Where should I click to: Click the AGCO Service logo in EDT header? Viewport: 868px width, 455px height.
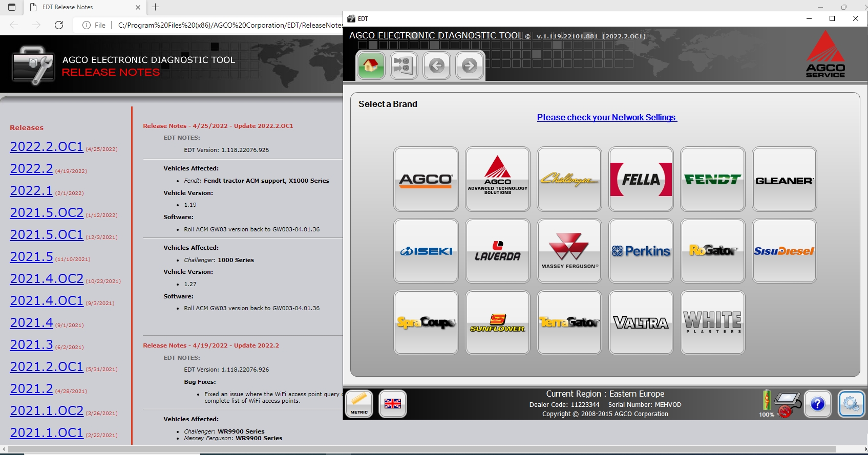coord(825,54)
